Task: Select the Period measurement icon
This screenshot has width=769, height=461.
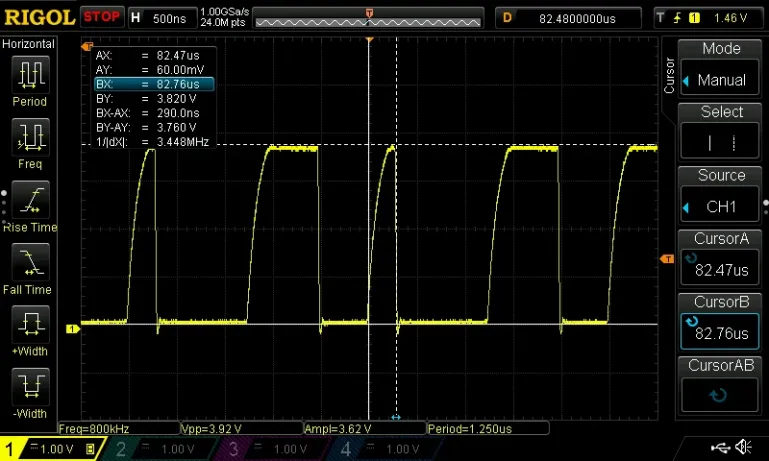Action: (30, 75)
